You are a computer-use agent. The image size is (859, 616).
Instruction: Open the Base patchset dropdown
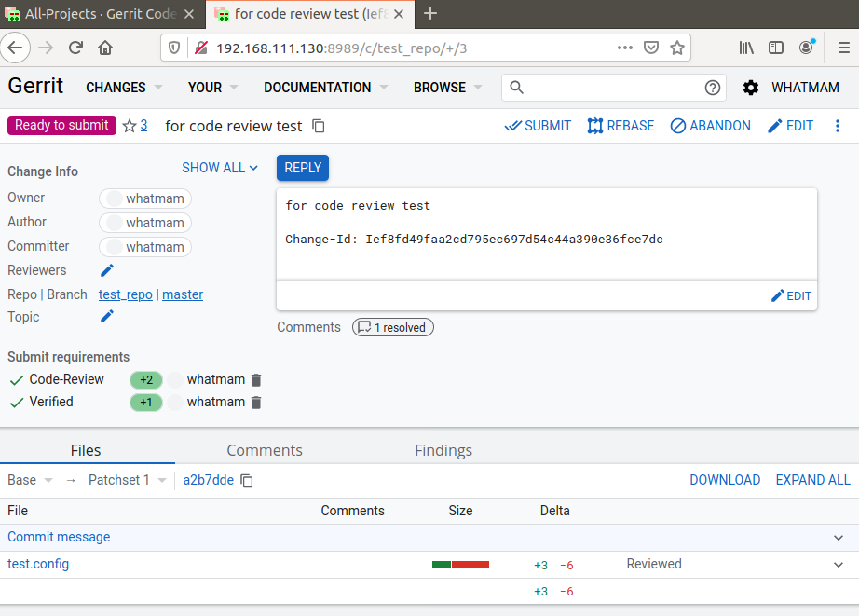[30, 480]
